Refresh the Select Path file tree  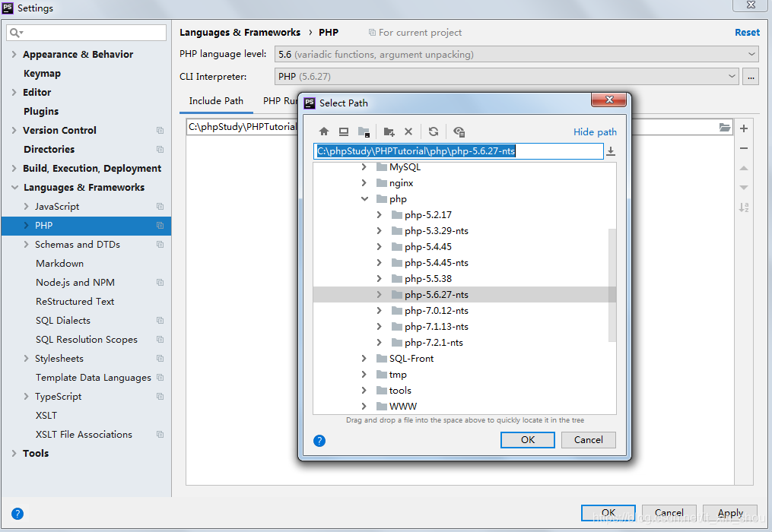point(434,131)
